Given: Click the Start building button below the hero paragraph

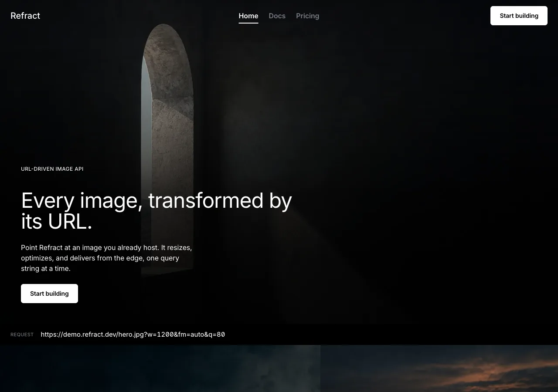Looking at the screenshot, I should (x=49, y=294).
